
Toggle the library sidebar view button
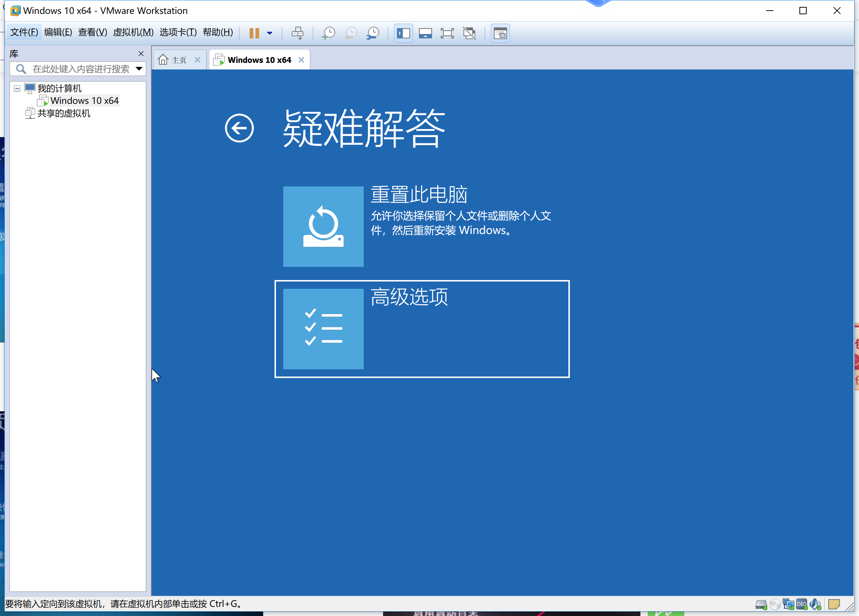pos(404,33)
